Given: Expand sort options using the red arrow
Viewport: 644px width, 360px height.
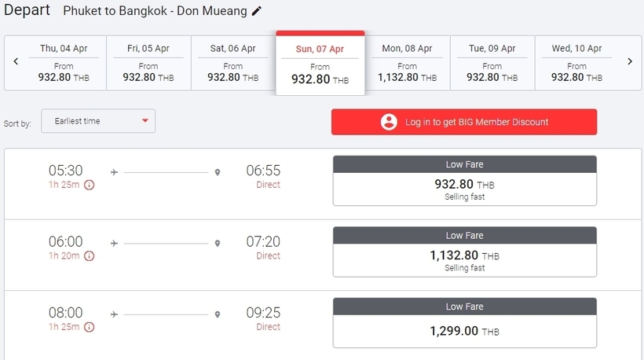Looking at the screenshot, I should (145, 120).
